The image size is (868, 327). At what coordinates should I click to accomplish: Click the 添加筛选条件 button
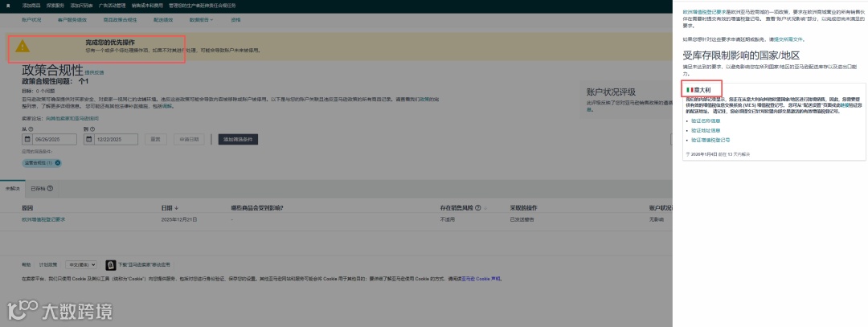(238, 140)
